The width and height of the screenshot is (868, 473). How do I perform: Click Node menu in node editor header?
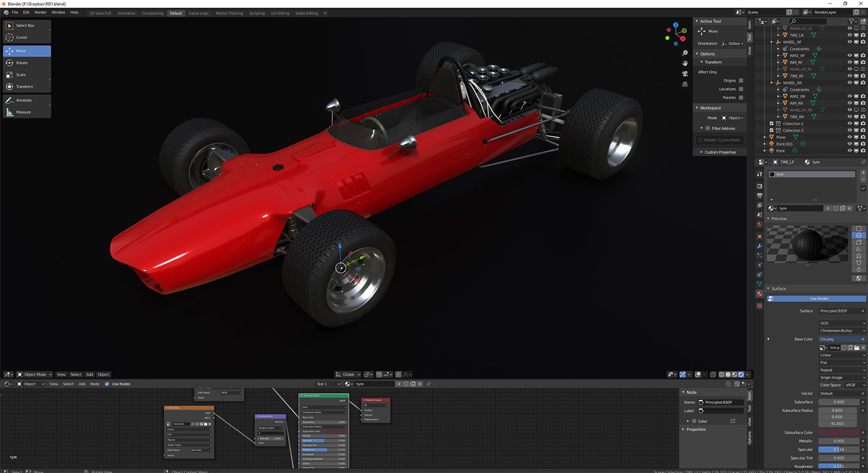pos(95,384)
